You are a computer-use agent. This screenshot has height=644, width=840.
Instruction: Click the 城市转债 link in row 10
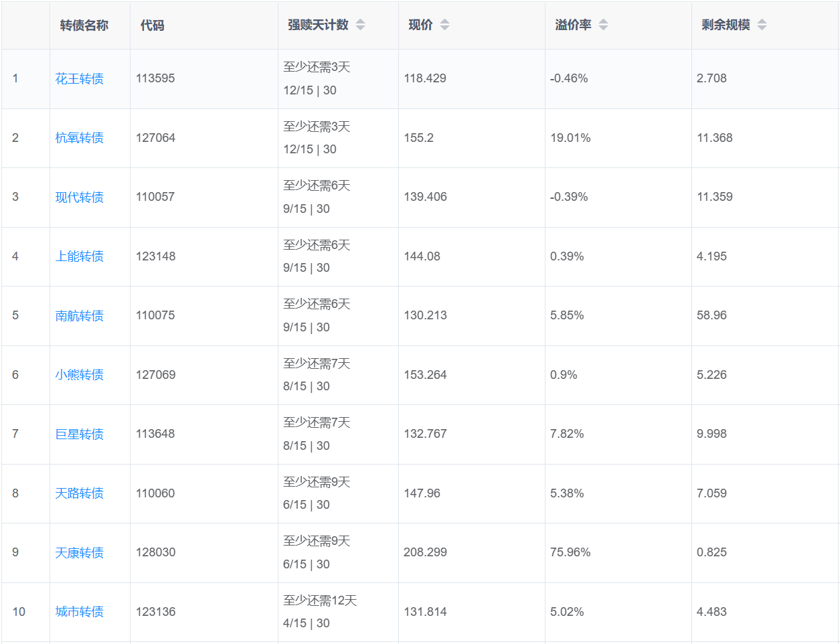[x=79, y=612]
